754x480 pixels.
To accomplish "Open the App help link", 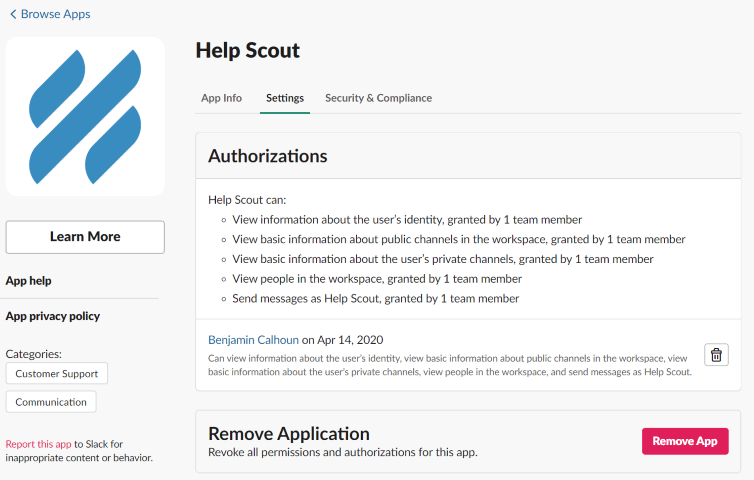I will coord(29,281).
